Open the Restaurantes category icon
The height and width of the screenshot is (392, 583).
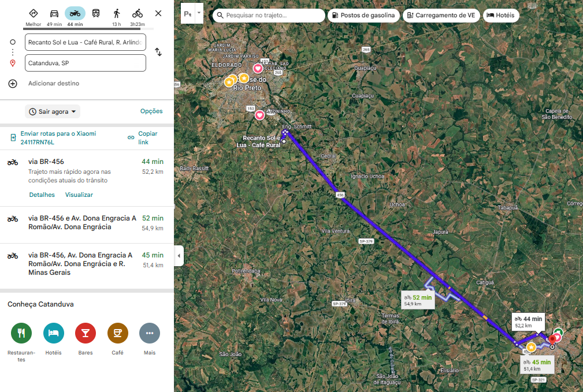pyautogui.click(x=21, y=333)
